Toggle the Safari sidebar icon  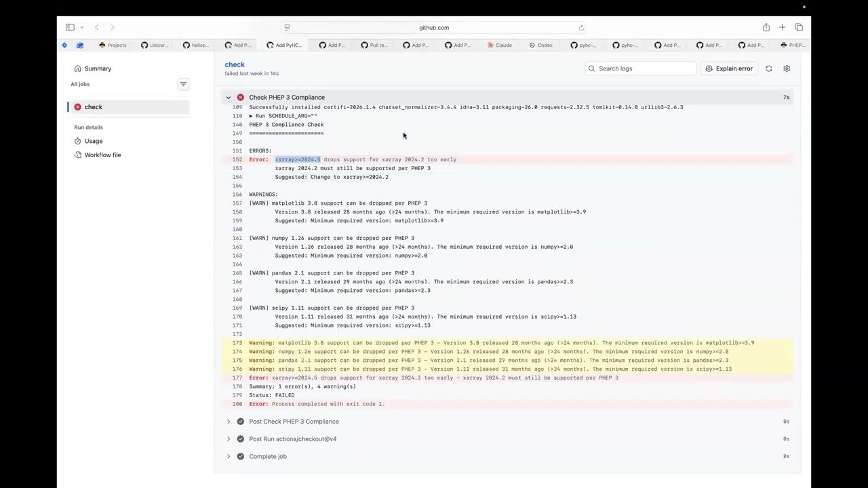point(70,27)
